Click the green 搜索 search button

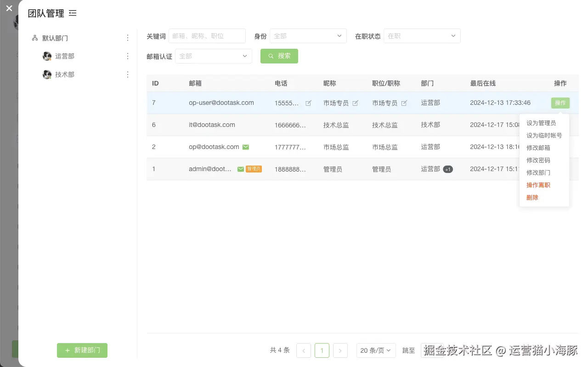click(x=279, y=56)
